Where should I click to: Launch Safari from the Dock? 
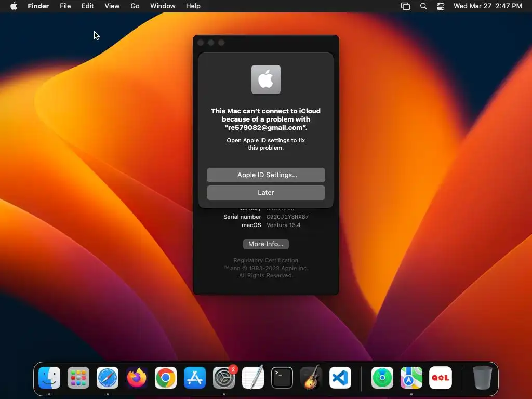click(108, 378)
